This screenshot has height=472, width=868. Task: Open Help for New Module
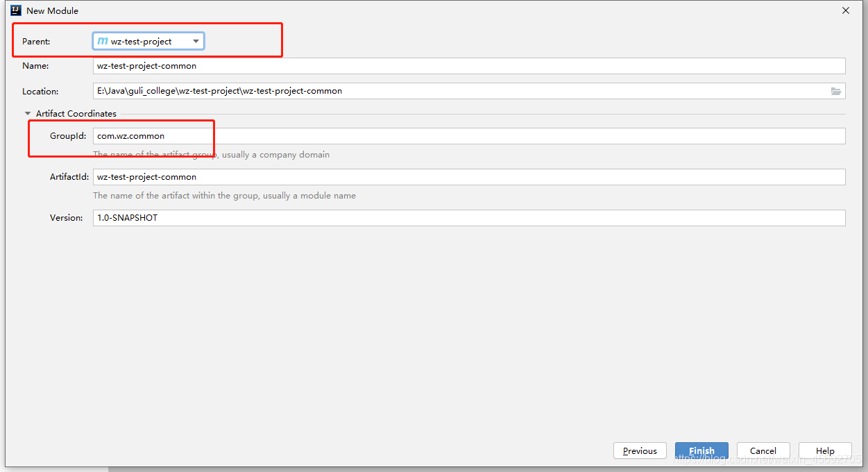click(x=825, y=450)
